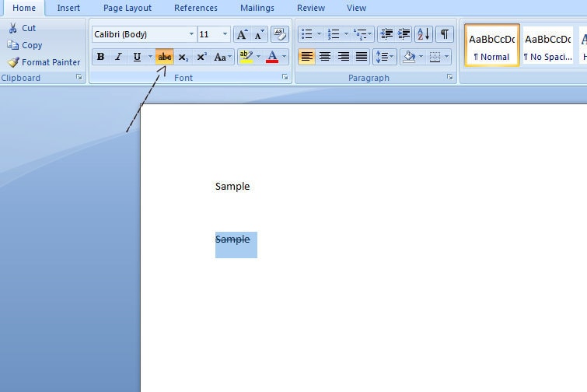Apply Subscript formatting

click(x=183, y=57)
